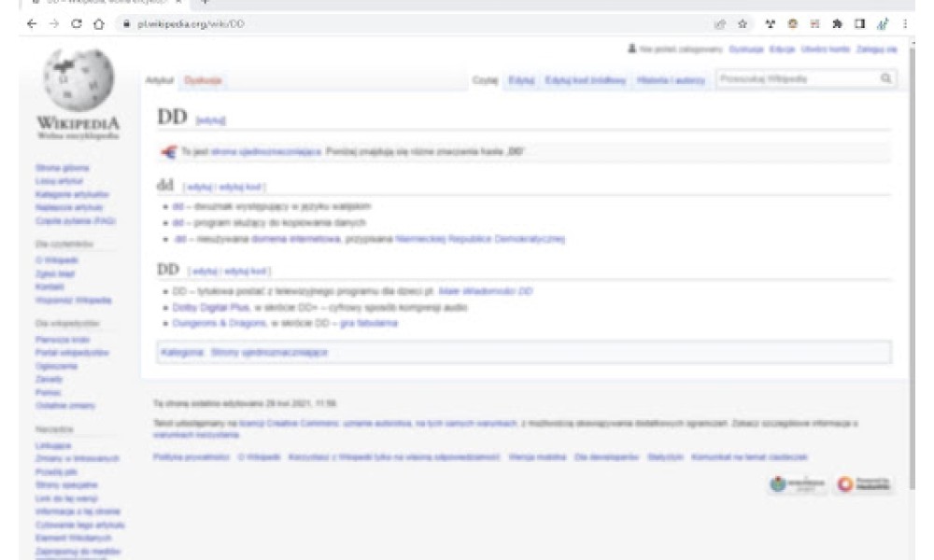The width and height of the screenshot is (934, 560).
Task: Open Najlepsze artykuły in sidebar
Action: tap(69, 208)
